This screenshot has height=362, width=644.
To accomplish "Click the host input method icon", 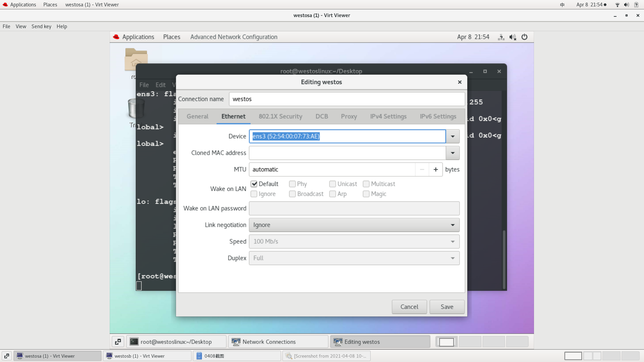I will [x=562, y=5].
